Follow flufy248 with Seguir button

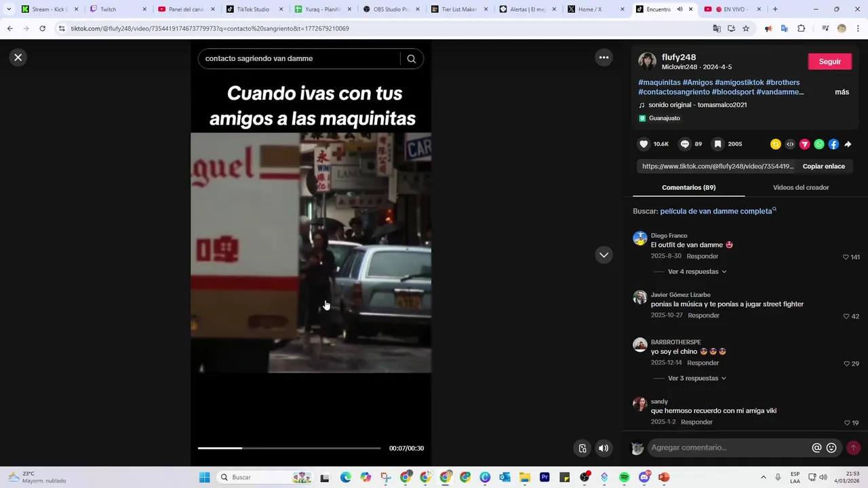(x=830, y=62)
